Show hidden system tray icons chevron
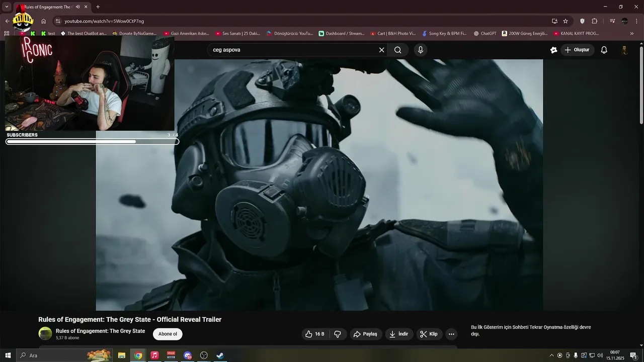The width and height of the screenshot is (644, 362). [551, 355]
